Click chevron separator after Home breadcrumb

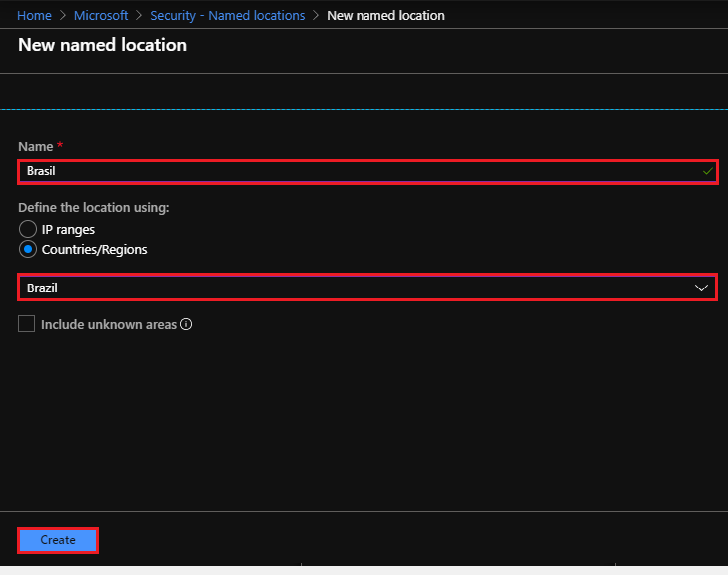pos(63,15)
